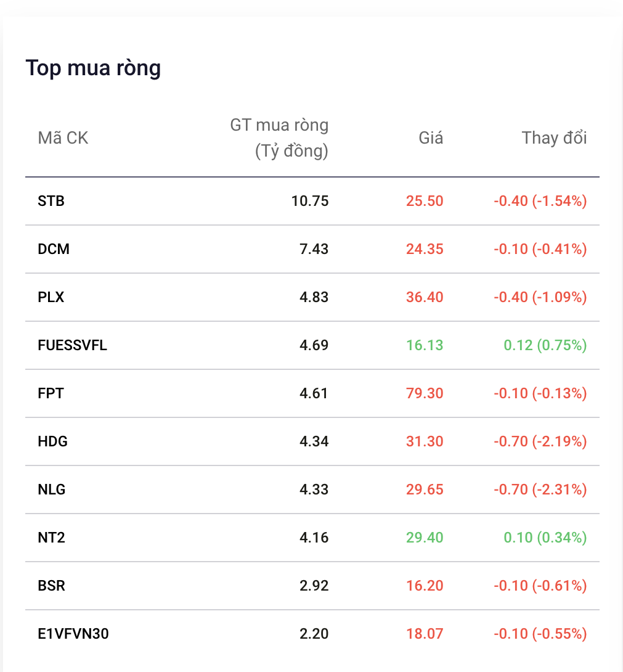This screenshot has height=672, width=623.
Task: Click the NLG stock symbol
Action: 51,489
